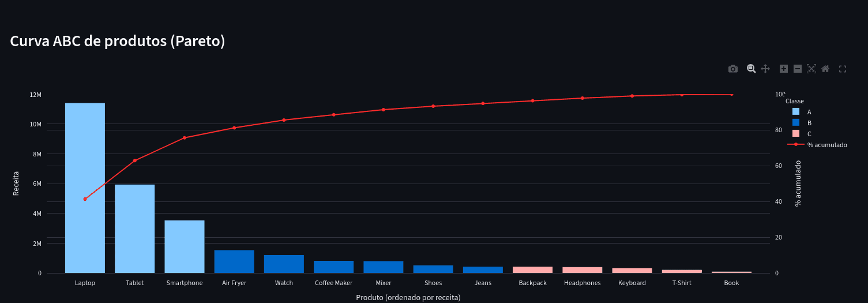Click the 'Backpack' x-axis label
Screen dimensions: 868x303
click(x=532, y=283)
